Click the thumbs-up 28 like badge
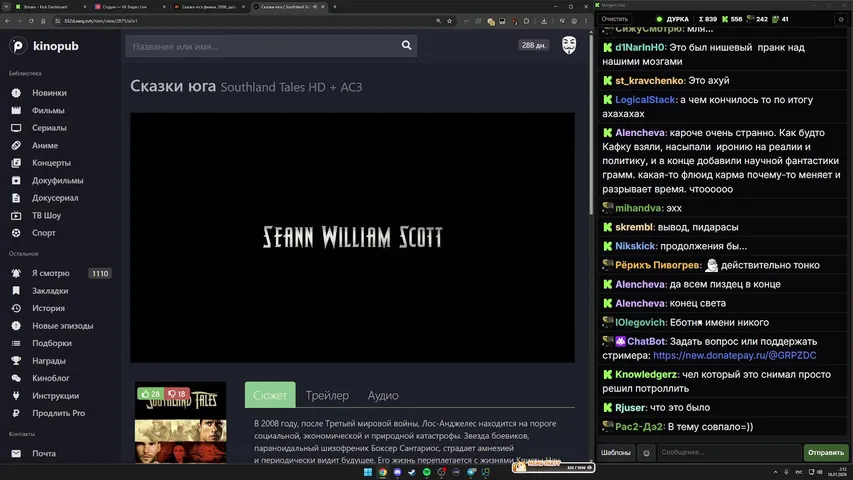 pos(151,393)
